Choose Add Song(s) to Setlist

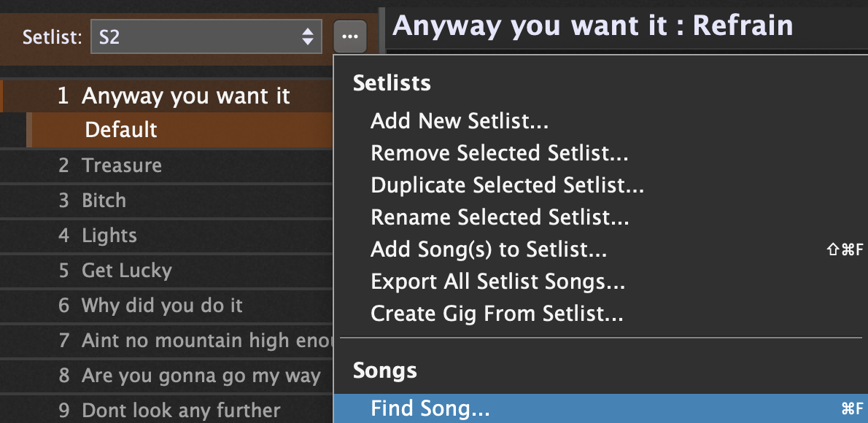point(489,249)
